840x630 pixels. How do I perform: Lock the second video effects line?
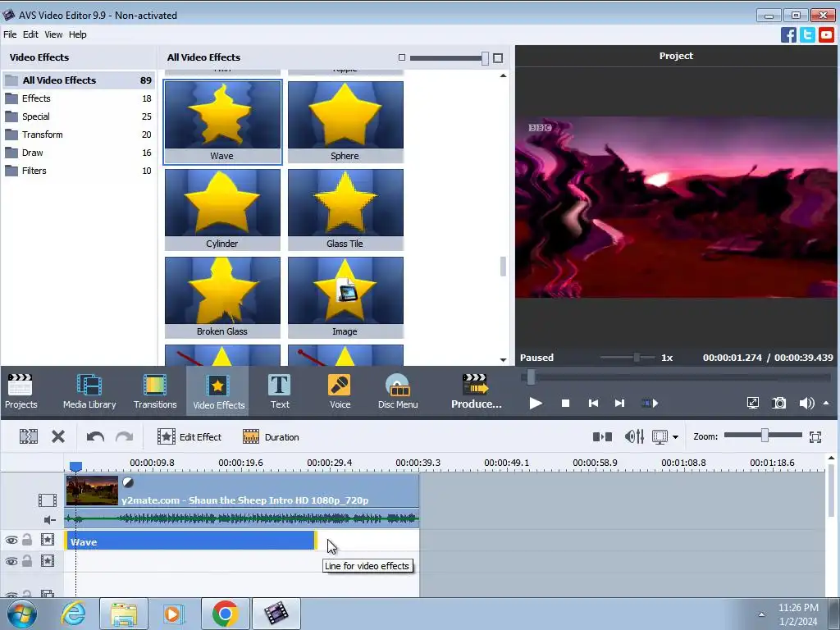27,561
